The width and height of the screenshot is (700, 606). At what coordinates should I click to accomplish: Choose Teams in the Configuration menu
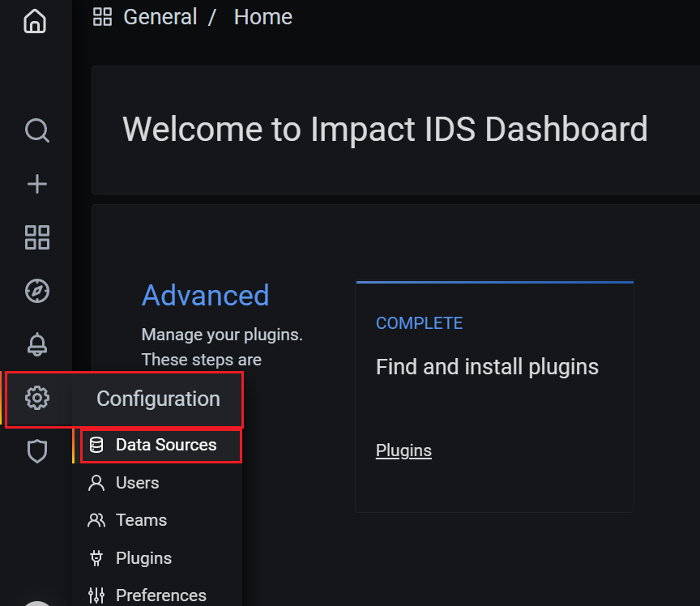[x=140, y=520]
